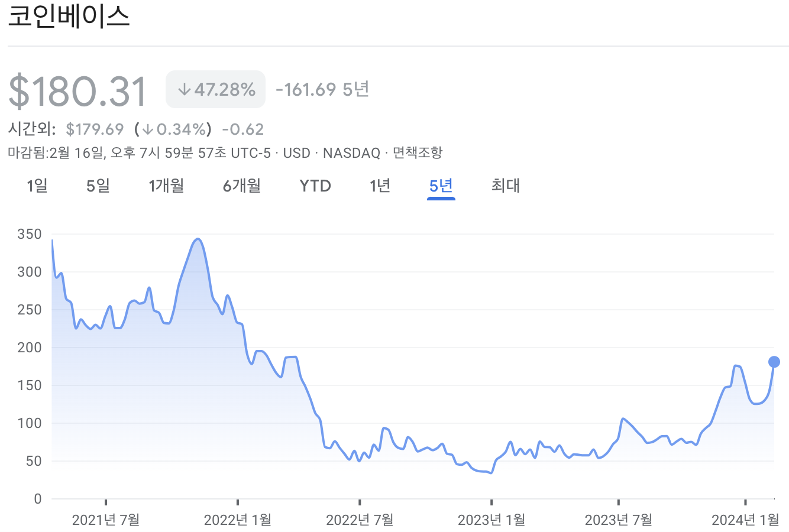
Task: Click the 200 y-axis label
Action: click(x=30, y=348)
